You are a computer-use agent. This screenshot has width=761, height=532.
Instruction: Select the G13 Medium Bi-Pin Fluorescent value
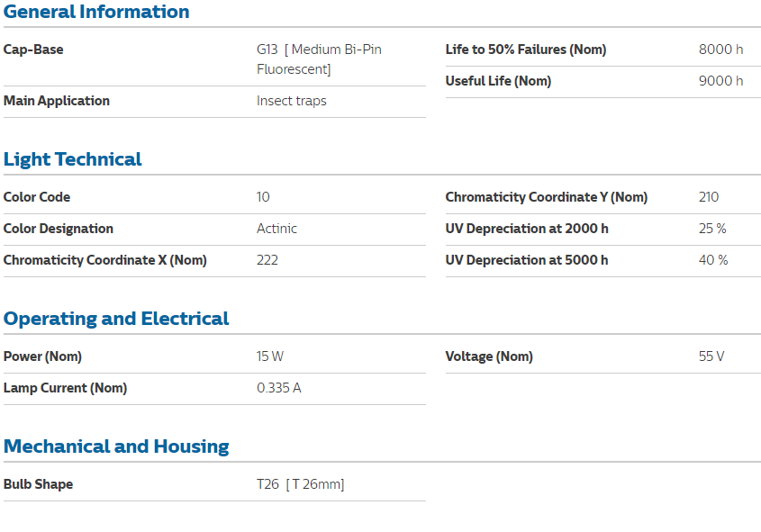click(319, 59)
